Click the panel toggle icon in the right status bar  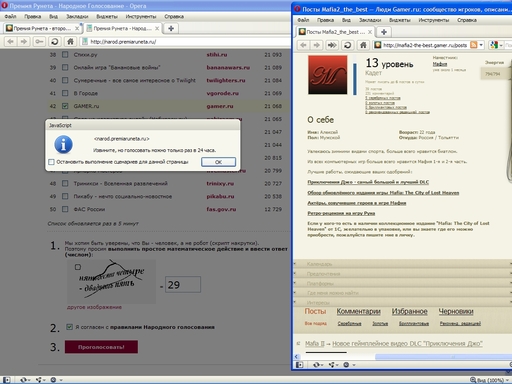pyautogui.click(x=299, y=365)
